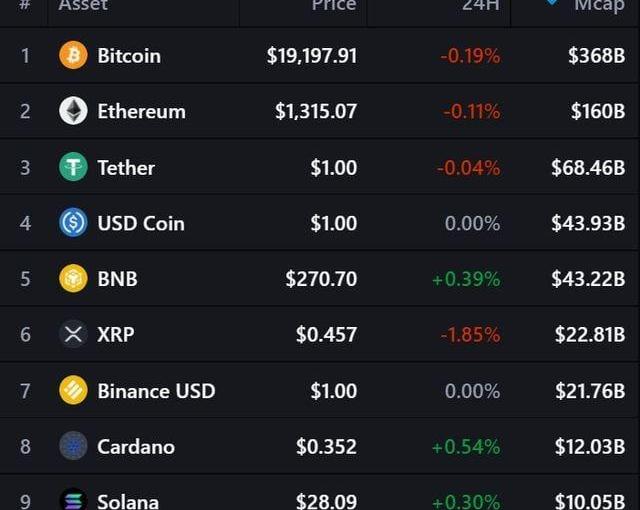Image resolution: width=640 pixels, height=510 pixels.
Task: Sort by the Price column header
Action: (x=334, y=5)
